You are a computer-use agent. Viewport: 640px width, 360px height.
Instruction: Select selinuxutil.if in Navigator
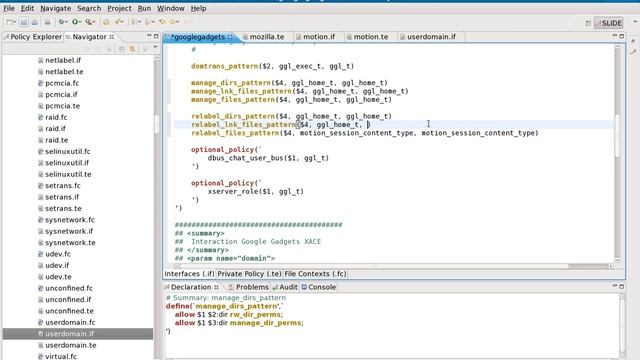67,163
